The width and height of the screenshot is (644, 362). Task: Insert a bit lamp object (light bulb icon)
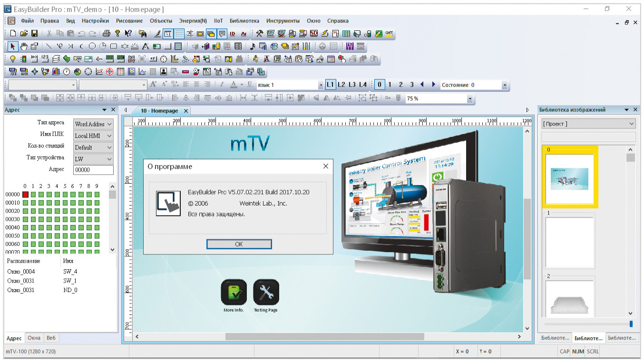pyautogui.click(x=13, y=59)
